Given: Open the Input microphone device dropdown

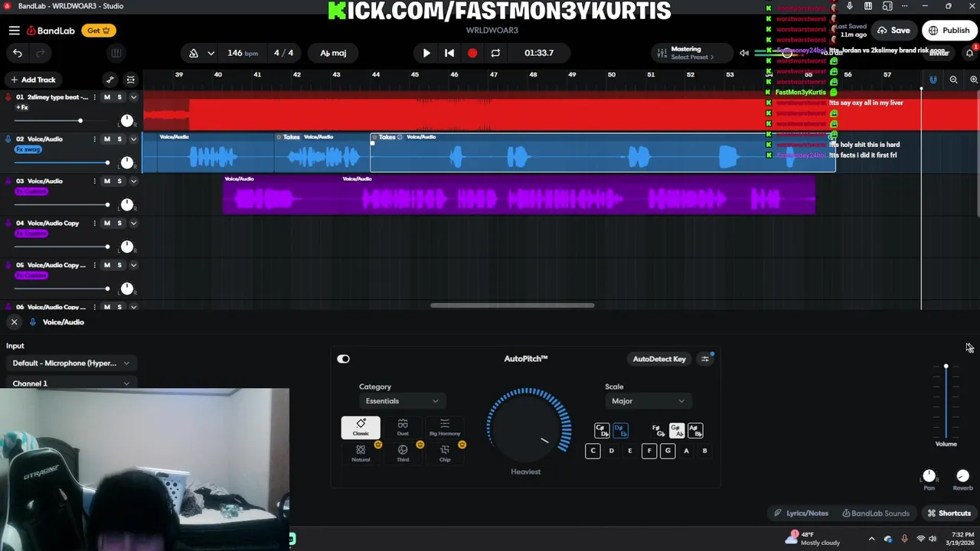Looking at the screenshot, I should (70, 364).
